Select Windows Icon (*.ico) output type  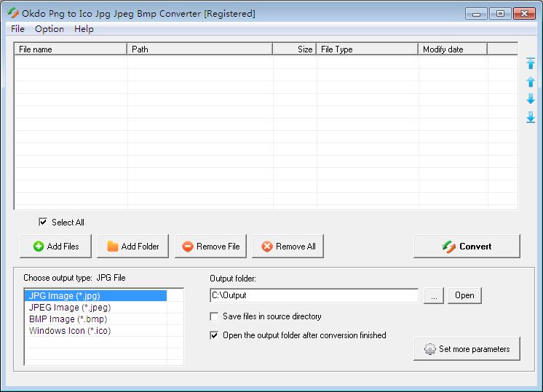(x=95, y=331)
